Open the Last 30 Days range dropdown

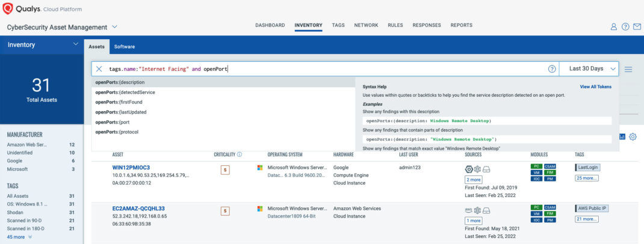(589, 69)
